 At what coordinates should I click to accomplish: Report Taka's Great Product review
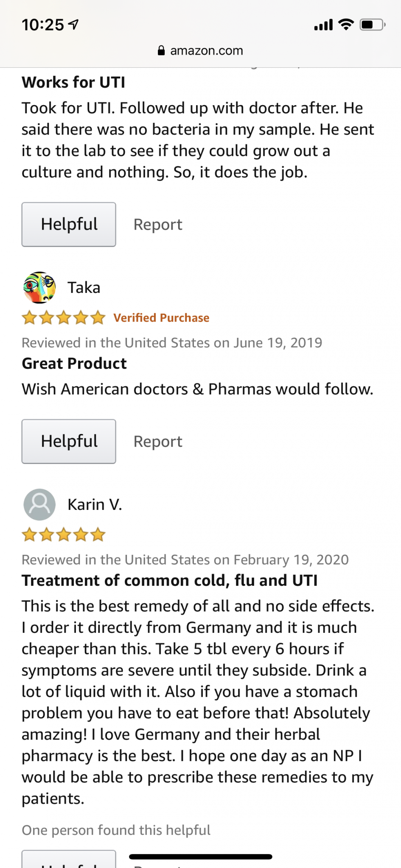pos(158,442)
